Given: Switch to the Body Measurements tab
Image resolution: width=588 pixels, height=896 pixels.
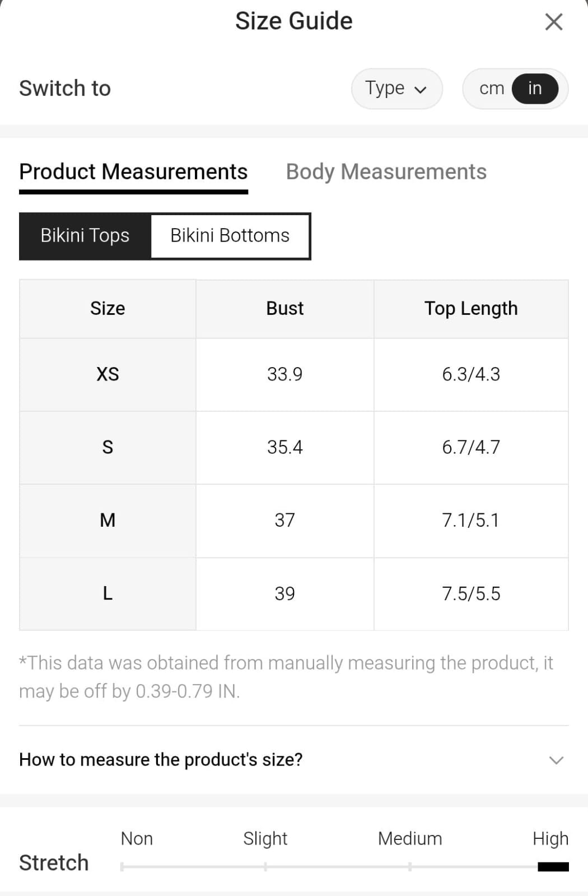Looking at the screenshot, I should 386,171.
